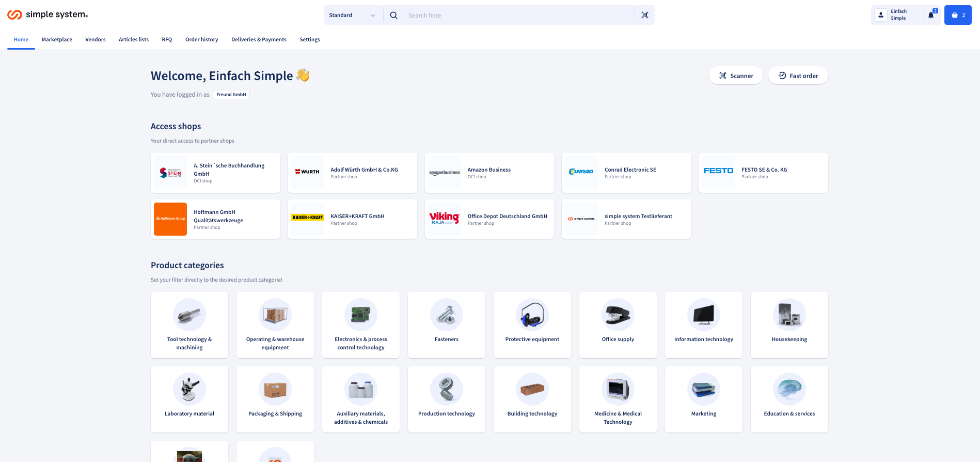Open the barcode scanner icon in search bar
The height and width of the screenshot is (462, 980).
tap(645, 16)
